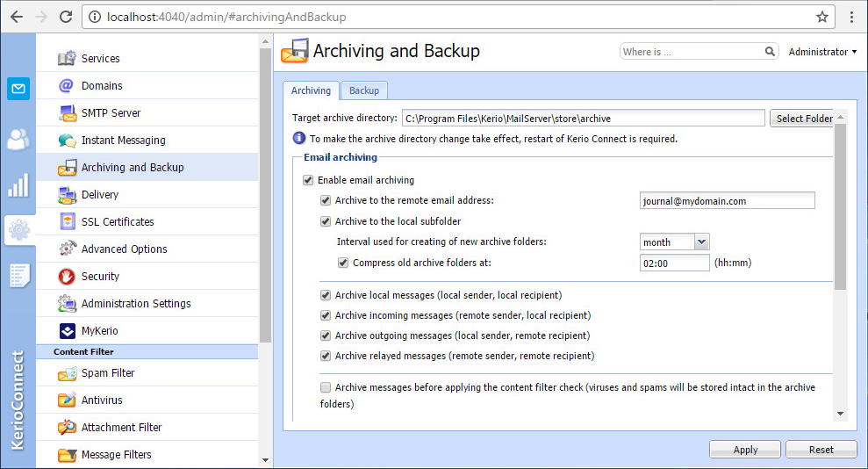The width and height of the screenshot is (868, 469).
Task: Open the Accounts users icon in left rail
Action: [x=18, y=139]
